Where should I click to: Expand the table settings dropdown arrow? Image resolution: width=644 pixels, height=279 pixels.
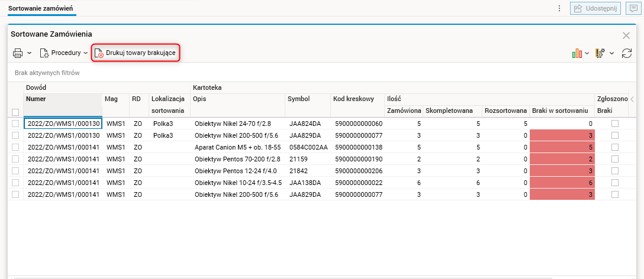point(612,53)
